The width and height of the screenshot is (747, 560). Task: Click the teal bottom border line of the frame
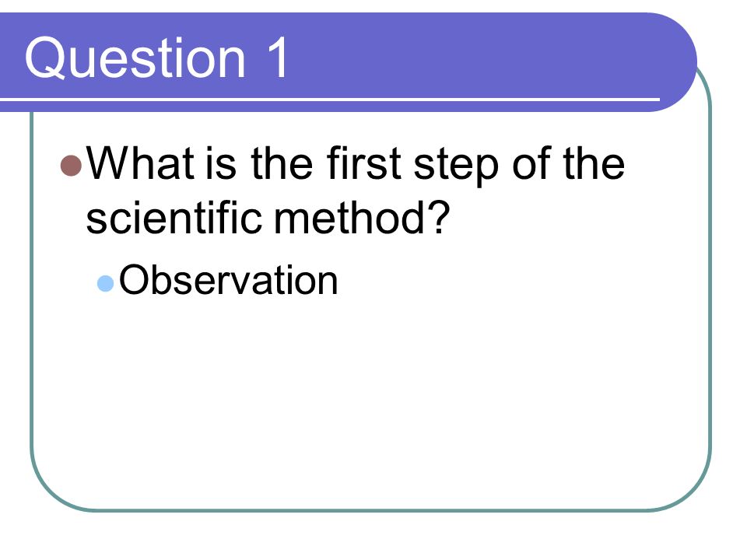click(372, 510)
